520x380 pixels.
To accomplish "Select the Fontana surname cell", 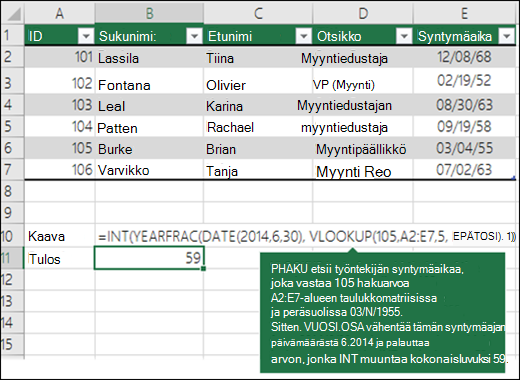I will [x=149, y=81].
